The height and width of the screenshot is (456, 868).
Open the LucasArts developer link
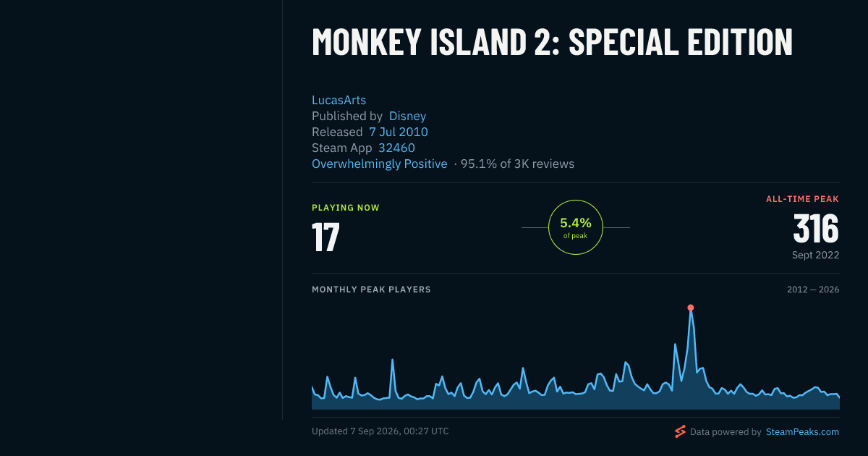pos(339,100)
